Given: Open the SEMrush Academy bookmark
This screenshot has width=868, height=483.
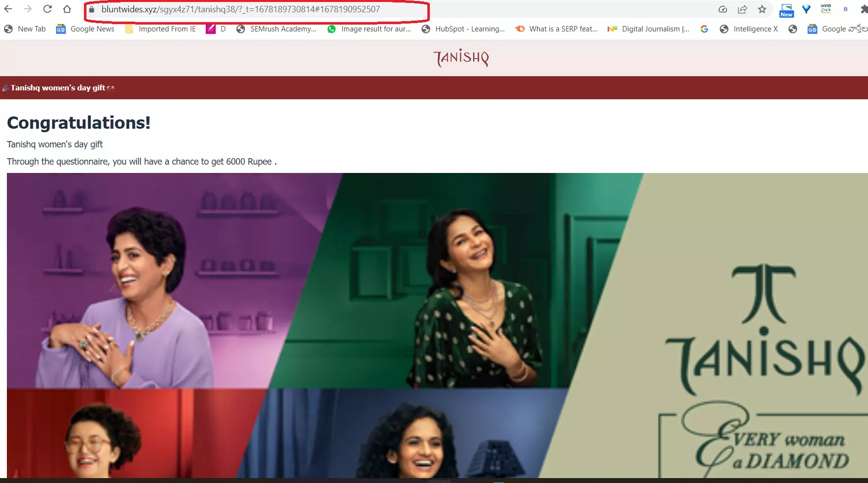Looking at the screenshot, I should click(x=276, y=29).
